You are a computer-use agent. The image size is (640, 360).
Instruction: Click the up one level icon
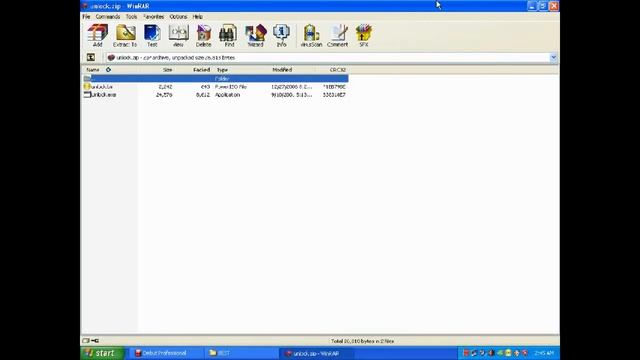[91, 58]
